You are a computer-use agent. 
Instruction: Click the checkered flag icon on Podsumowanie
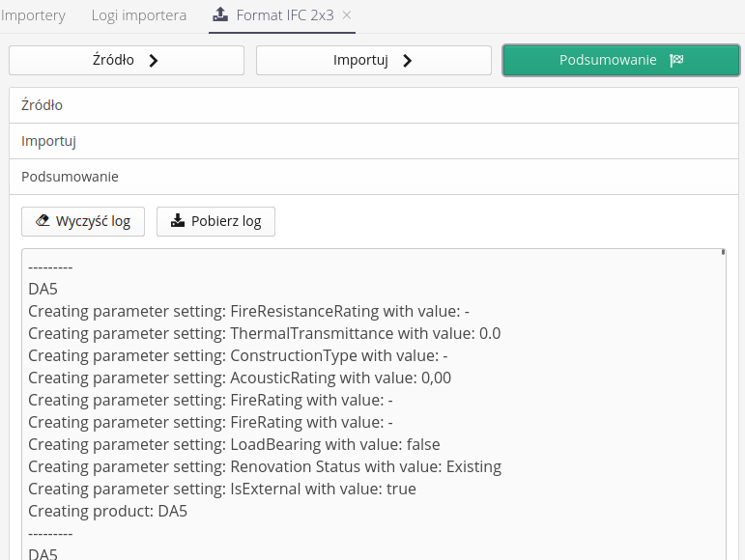pos(676,60)
